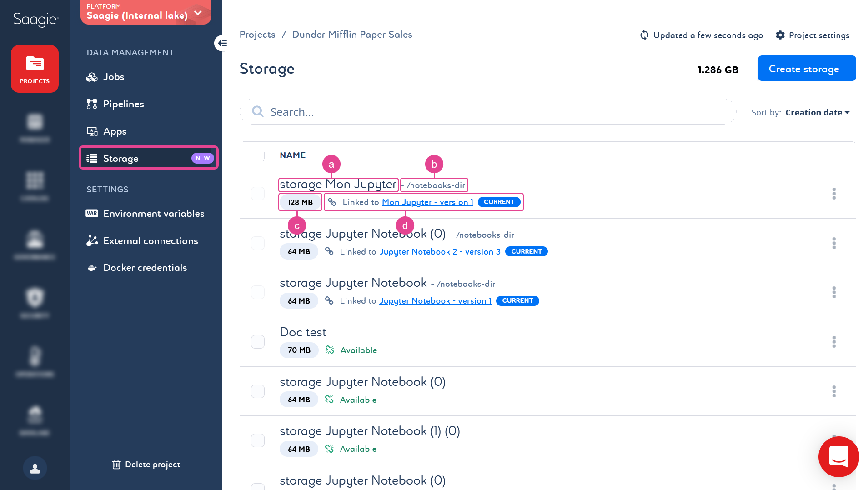Click the 1.286 GB total storage value
868x490 pixels.
(718, 70)
